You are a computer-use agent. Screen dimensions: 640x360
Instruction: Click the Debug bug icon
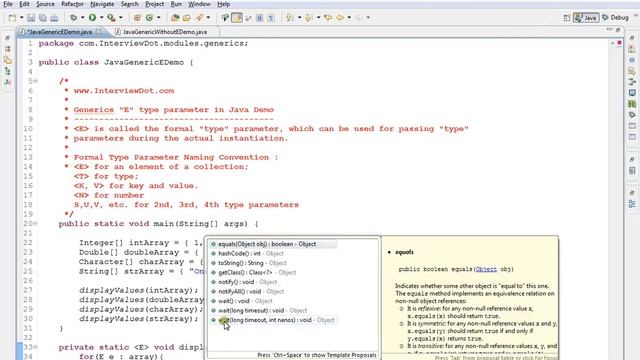pos(73,18)
